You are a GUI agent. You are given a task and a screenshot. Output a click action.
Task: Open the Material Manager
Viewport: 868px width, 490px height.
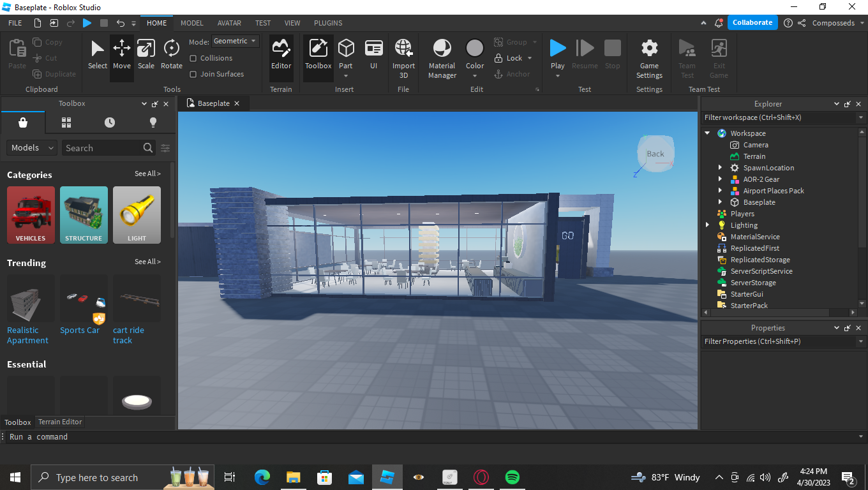click(442, 59)
